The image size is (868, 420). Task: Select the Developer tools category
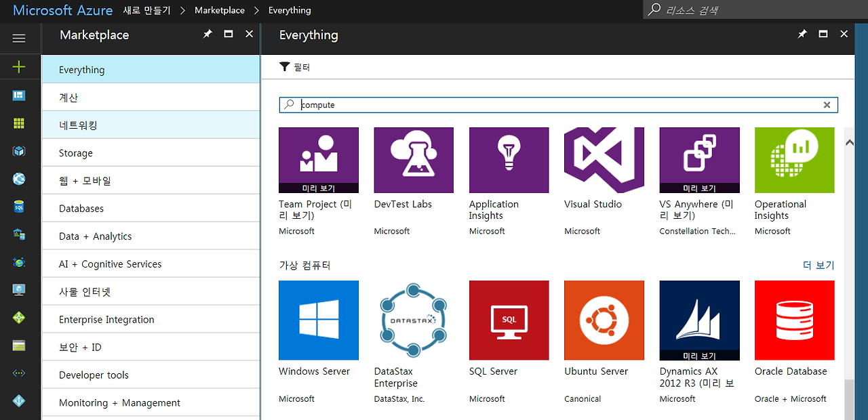pos(151,375)
